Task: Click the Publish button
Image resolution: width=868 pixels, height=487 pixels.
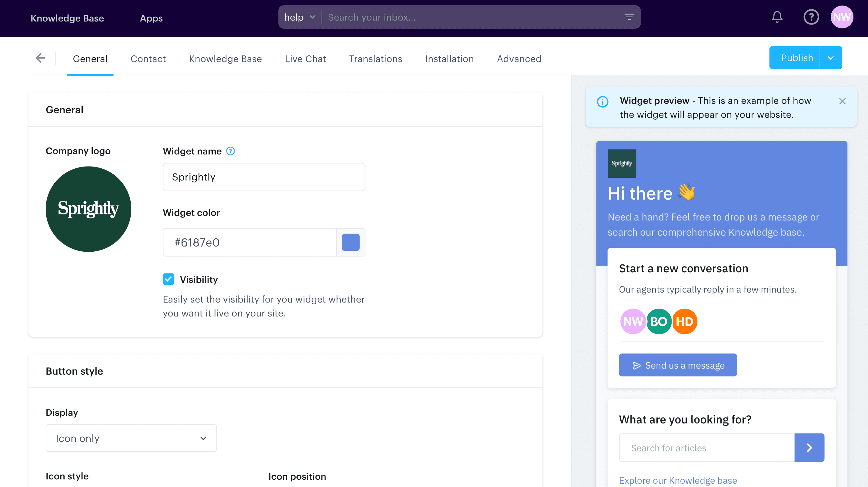Action: click(797, 57)
